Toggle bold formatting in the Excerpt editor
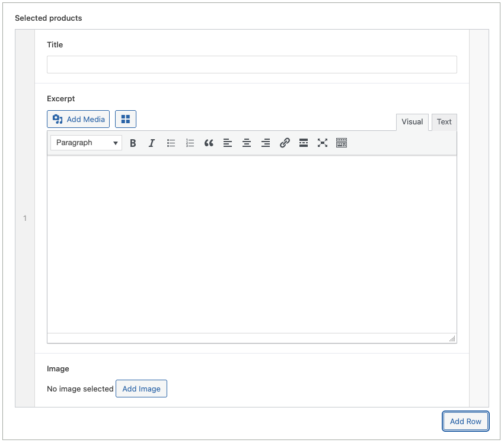Screen dimensions: 504x446 [133, 143]
